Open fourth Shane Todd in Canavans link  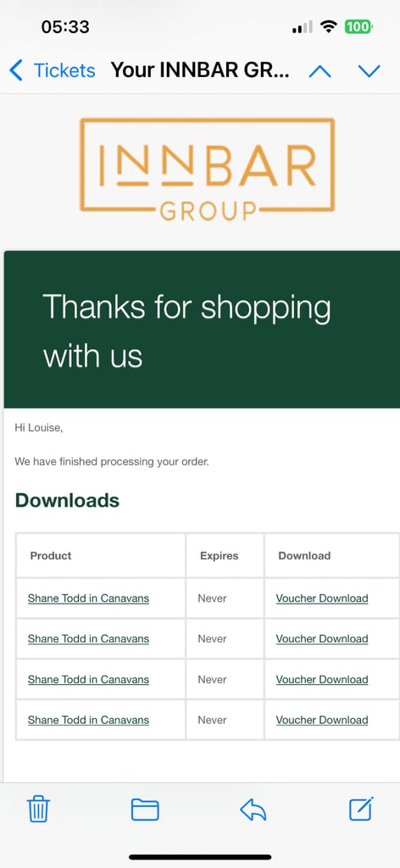(x=88, y=721)
